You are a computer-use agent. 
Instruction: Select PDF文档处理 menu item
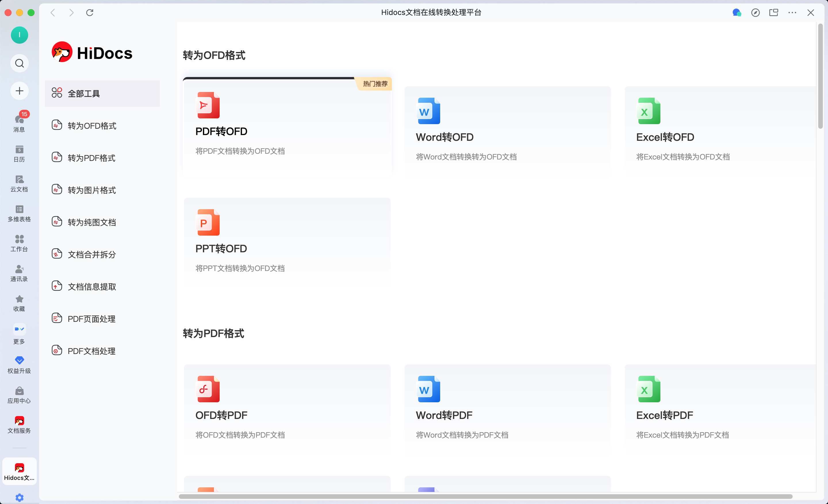coord(102,351)
